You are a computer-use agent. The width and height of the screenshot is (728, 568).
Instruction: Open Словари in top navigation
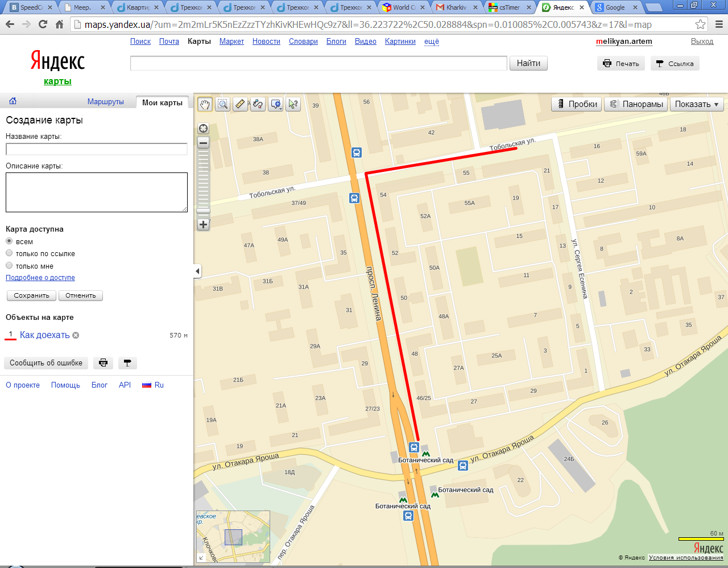303,42
